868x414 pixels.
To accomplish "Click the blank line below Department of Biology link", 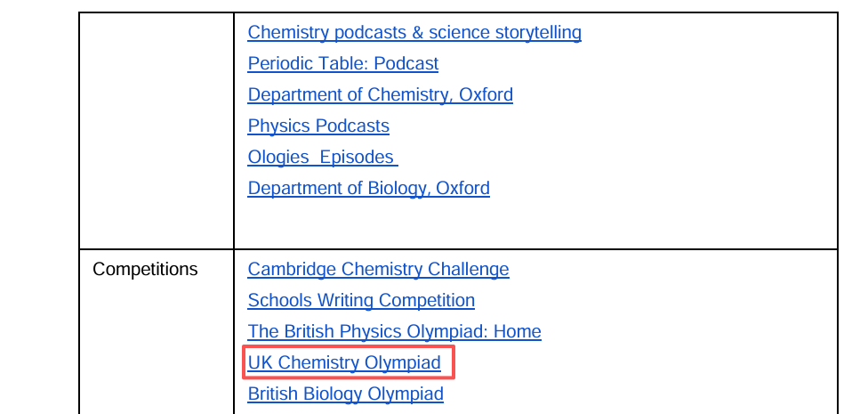I will point(534,220).
